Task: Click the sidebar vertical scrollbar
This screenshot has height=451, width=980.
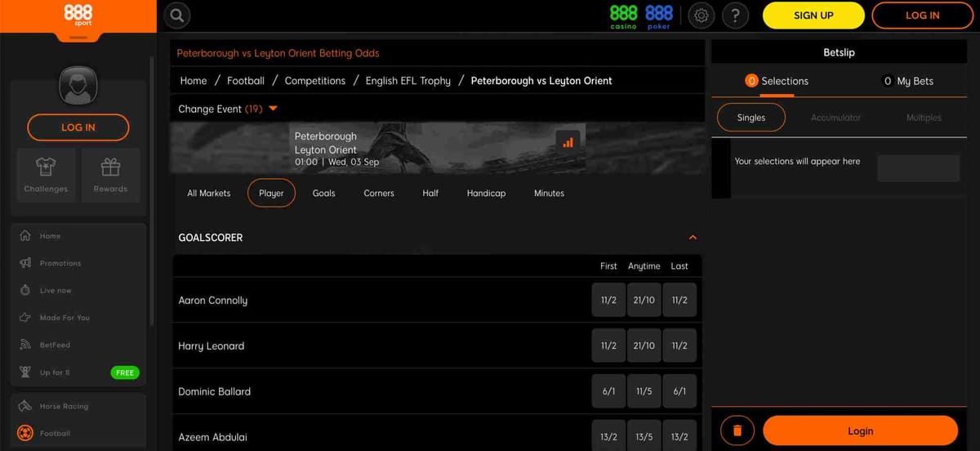Action: pos(152,192)
